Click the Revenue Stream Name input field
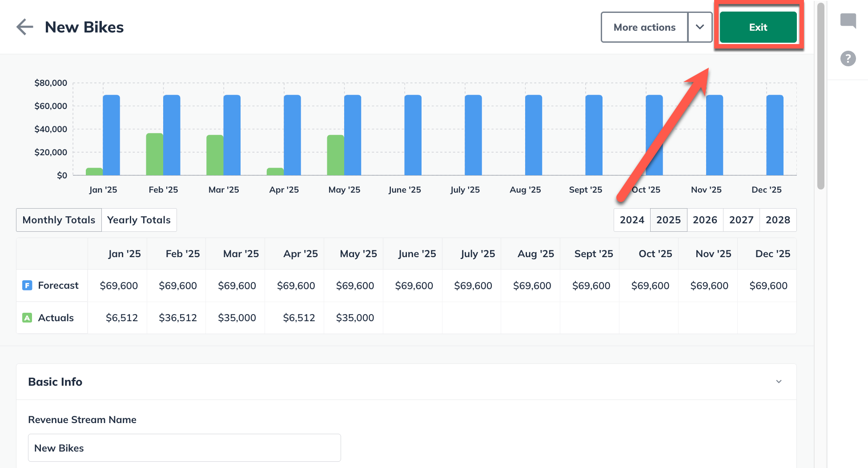Screen dimensions: 868x468 184,448
